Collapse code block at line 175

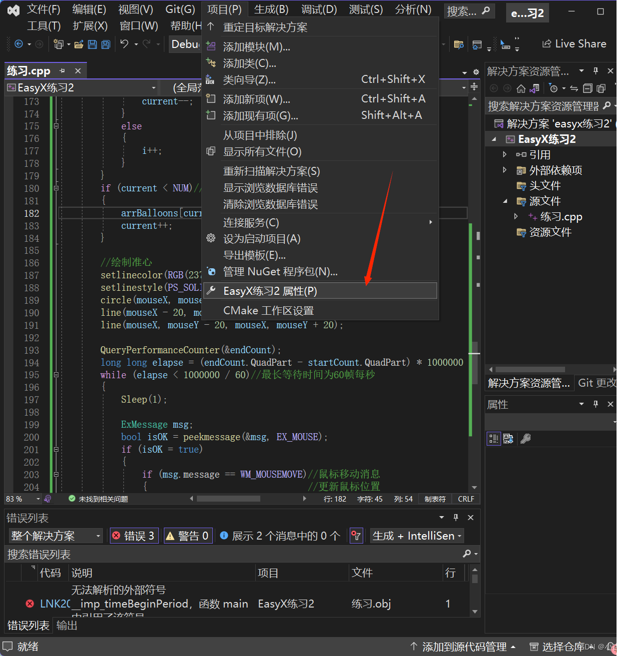coord(56,126)
